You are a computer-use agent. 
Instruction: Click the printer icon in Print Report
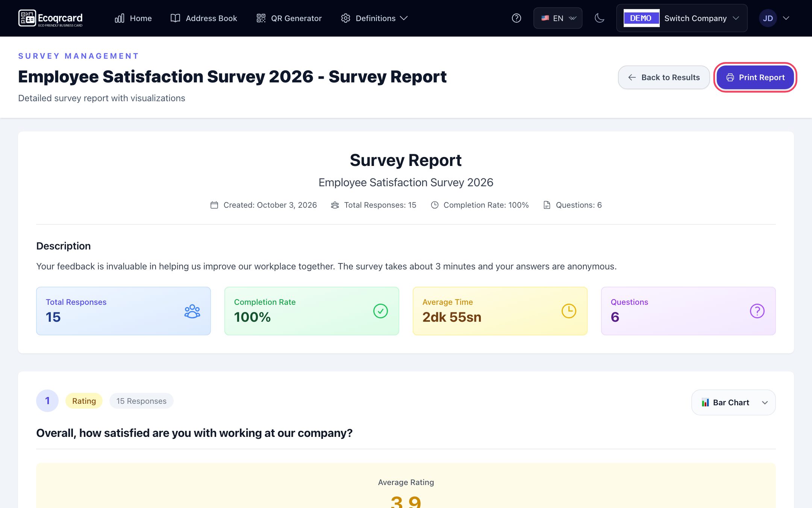(730, 78)
